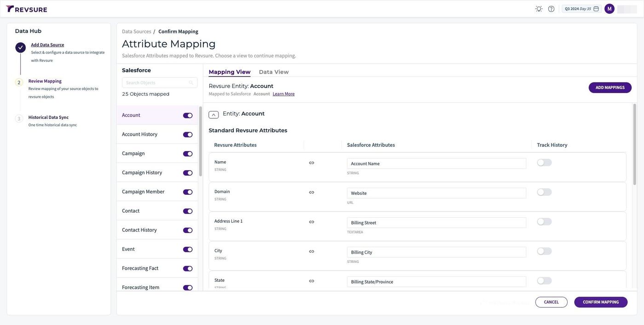Open the Billing Street attribute dropdown
The image size is (644, 325).
[x=437, y=222]
